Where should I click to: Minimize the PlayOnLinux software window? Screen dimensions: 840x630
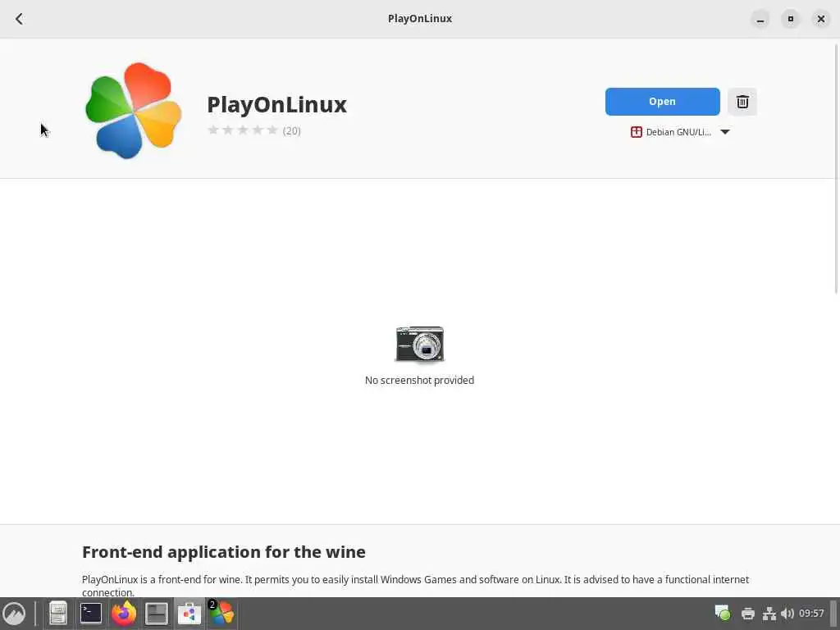[x=760, y=19]
